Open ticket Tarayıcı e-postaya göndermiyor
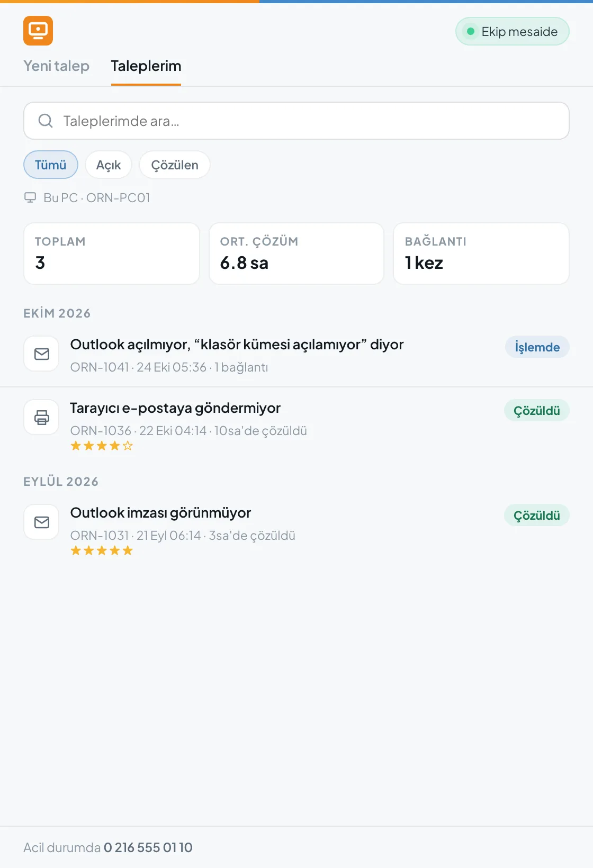The width and height of the screenshot is (593, 868). (296, 426)
